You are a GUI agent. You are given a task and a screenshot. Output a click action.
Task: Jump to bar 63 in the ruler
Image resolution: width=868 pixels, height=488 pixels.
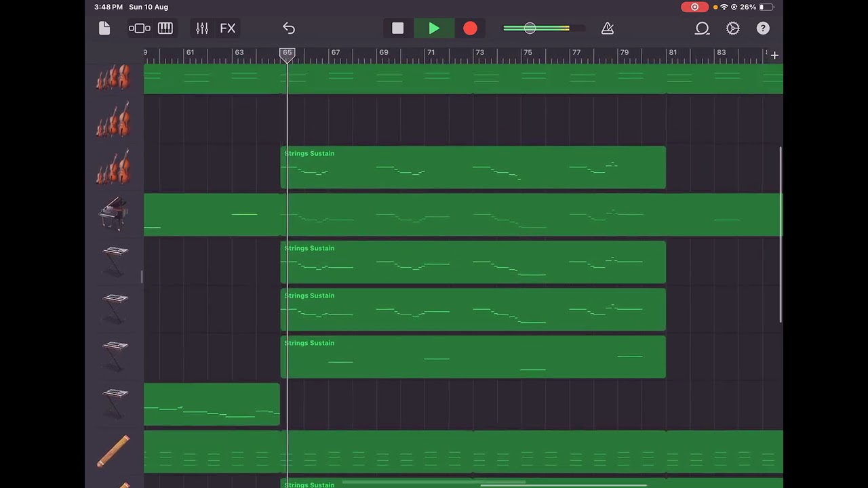(x=239, y=53)
